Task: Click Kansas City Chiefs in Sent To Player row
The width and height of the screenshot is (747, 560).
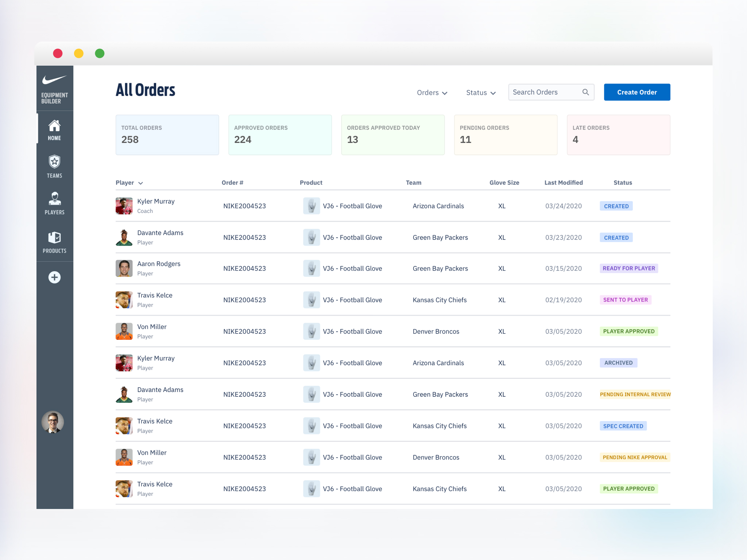Action: pyautogui.click(x=440, y=300)
